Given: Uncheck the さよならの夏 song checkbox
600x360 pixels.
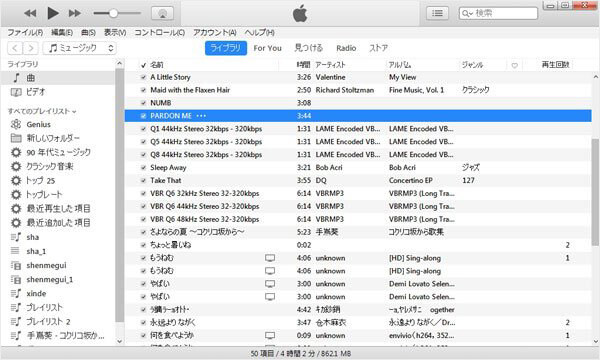Looking at the screenshot, I should (x=143, y=232).
